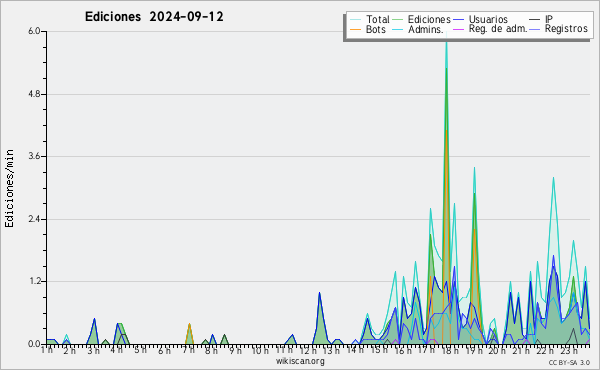
Task: Click the 'IP' legend label
Action: pos(549,19)
